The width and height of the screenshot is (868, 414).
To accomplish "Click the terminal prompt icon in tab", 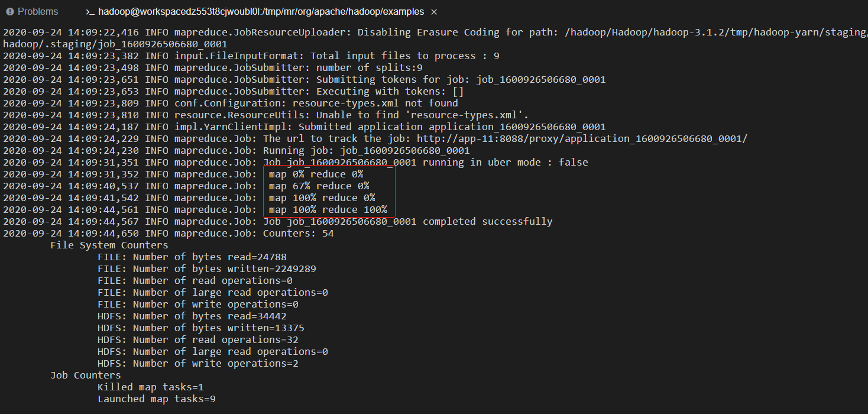I will pos(90,12).
